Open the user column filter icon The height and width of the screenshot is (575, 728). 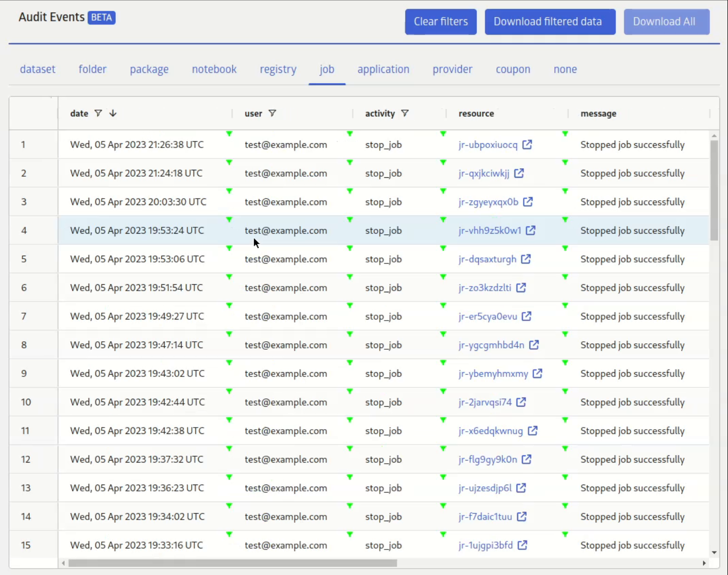coord(272,113)
